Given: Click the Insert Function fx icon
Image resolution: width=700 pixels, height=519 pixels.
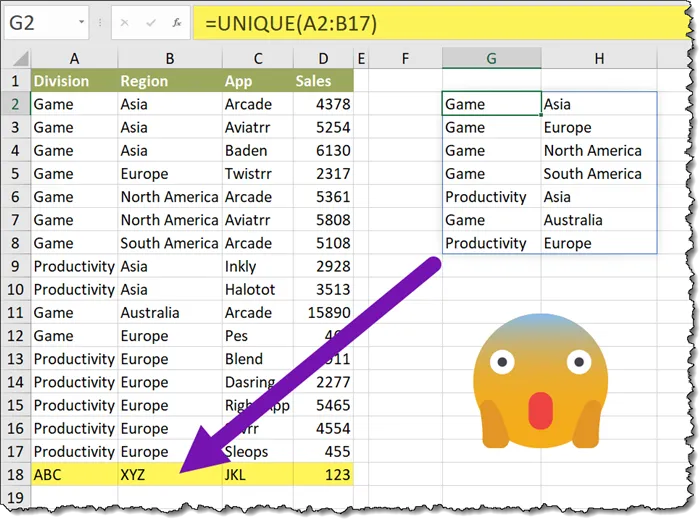Looking at the screenshot, I should coord(177,22).
